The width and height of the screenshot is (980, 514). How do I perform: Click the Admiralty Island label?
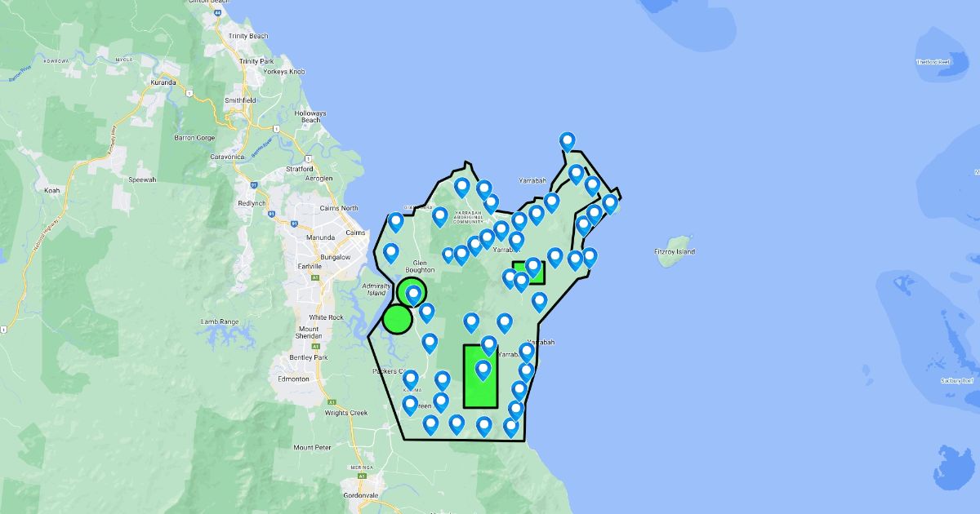pyautogui.click(x=376, y=290)
